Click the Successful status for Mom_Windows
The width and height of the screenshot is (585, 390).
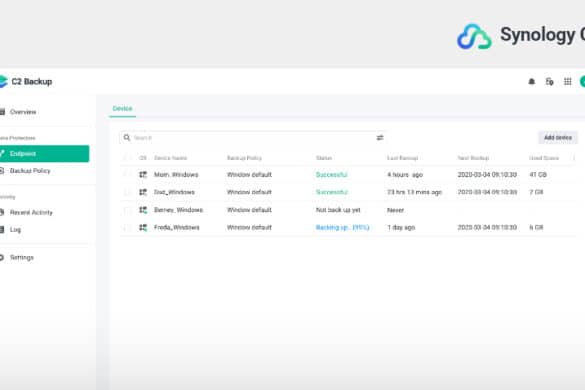[x=332, y=174]
